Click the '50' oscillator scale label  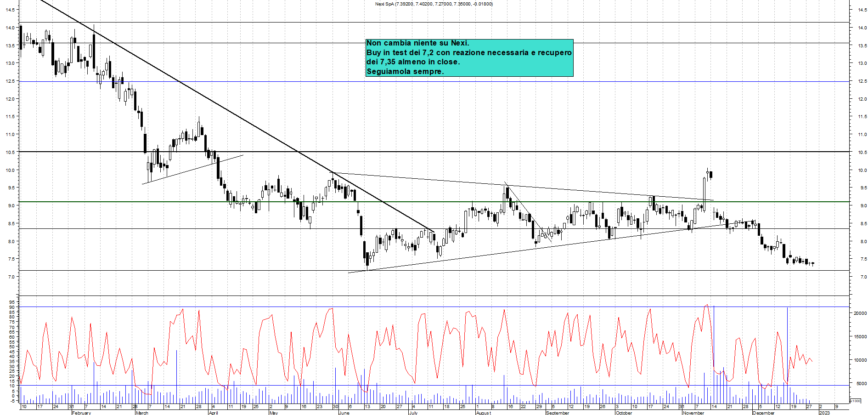click(11, 347)
